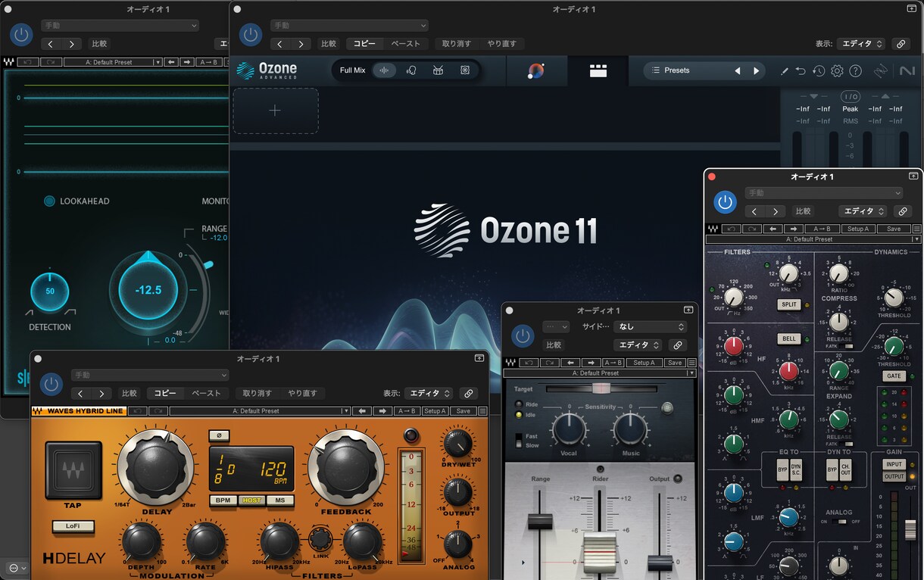Click A→B copy in the H-Delay toolbar
Image resolution: width=924 pixels, height=580 pixels.
(407, 411)
